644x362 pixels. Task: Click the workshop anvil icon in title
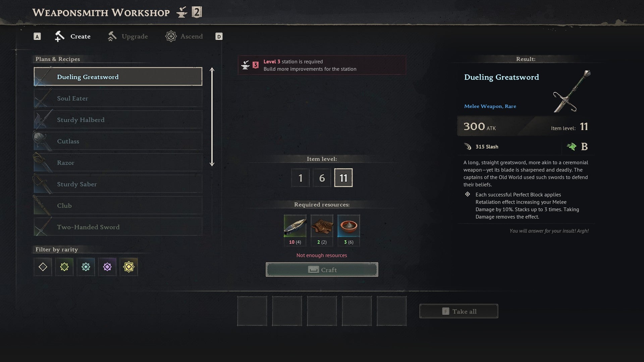182,13
